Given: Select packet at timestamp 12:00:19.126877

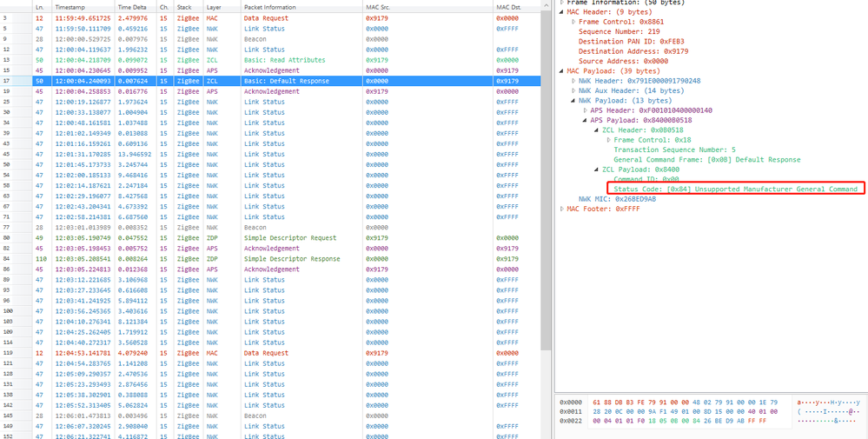Looking at the screenshot, I should point(270,102).
